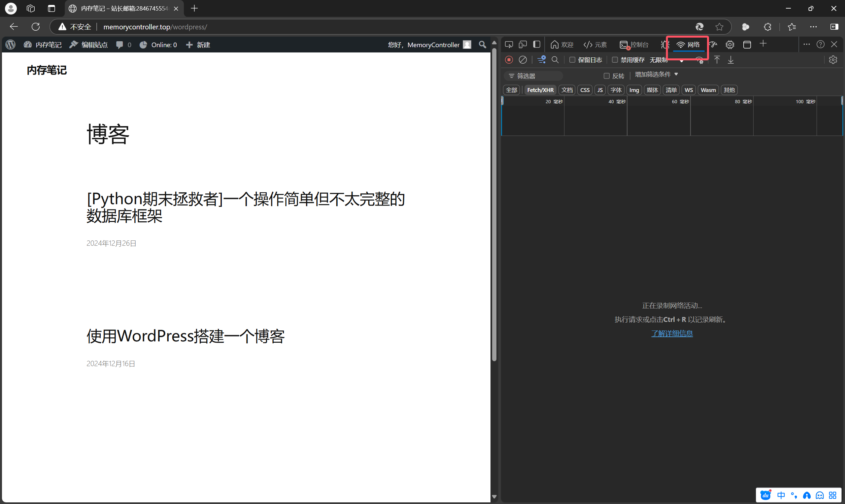Filter requests by Img

coord(634,90)
